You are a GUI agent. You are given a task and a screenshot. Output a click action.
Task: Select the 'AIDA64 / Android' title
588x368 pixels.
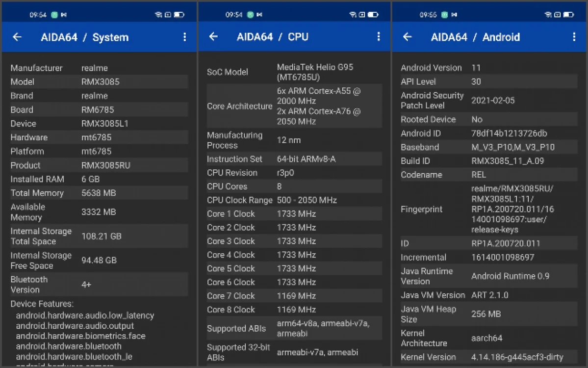[475, 37]
